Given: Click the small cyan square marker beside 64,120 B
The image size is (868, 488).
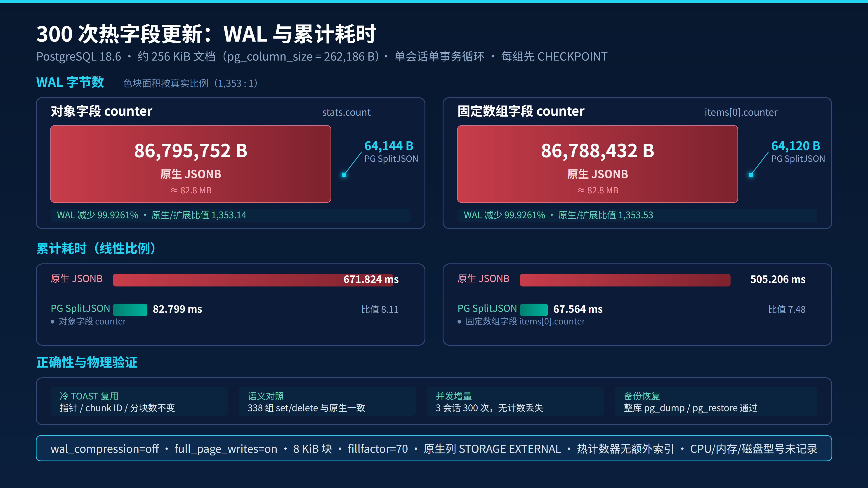Looking at the screenshot, I should pyautogui.click(x=751, y=175).
